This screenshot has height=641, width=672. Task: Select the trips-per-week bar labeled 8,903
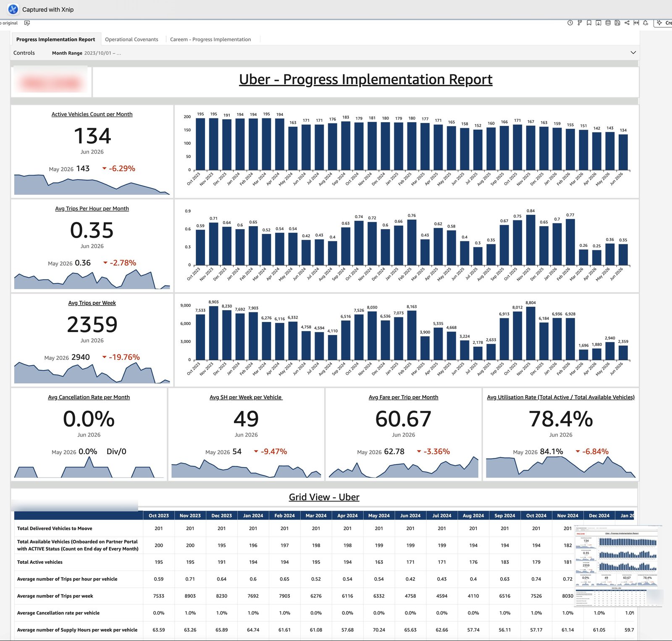(214, 333)
